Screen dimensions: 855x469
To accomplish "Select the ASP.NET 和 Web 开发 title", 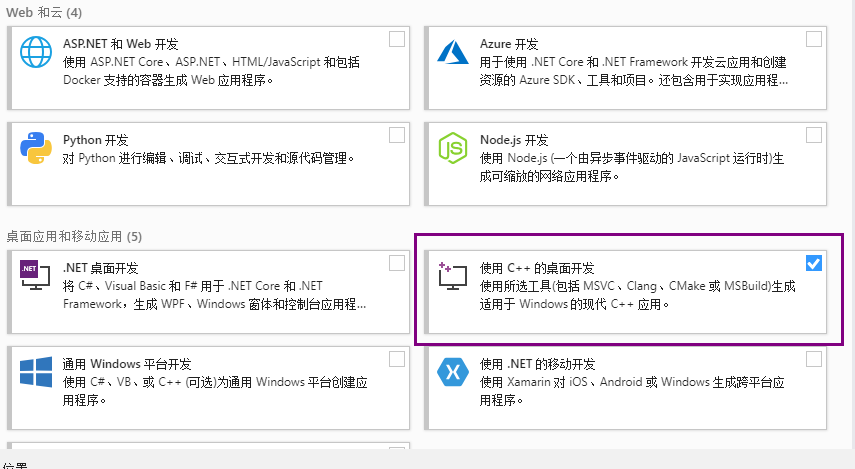I will tap(121, 44).
